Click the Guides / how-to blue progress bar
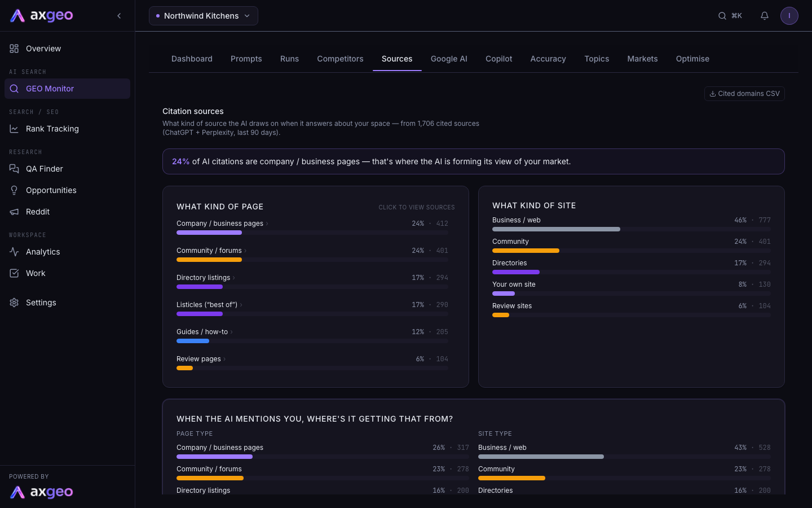Image resolution: width=812 pixels, height=508 pixels. [193, 341]
